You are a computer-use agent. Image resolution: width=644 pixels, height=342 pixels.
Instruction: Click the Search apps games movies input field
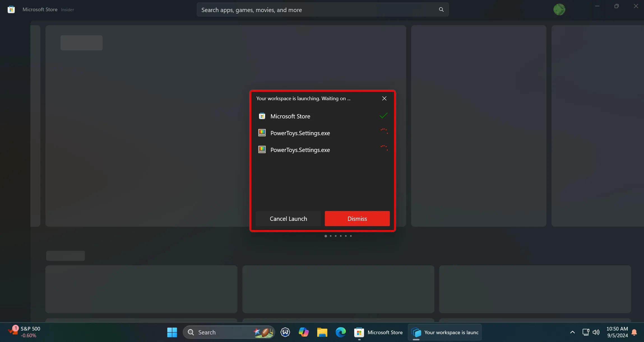(x=322, y=10)
